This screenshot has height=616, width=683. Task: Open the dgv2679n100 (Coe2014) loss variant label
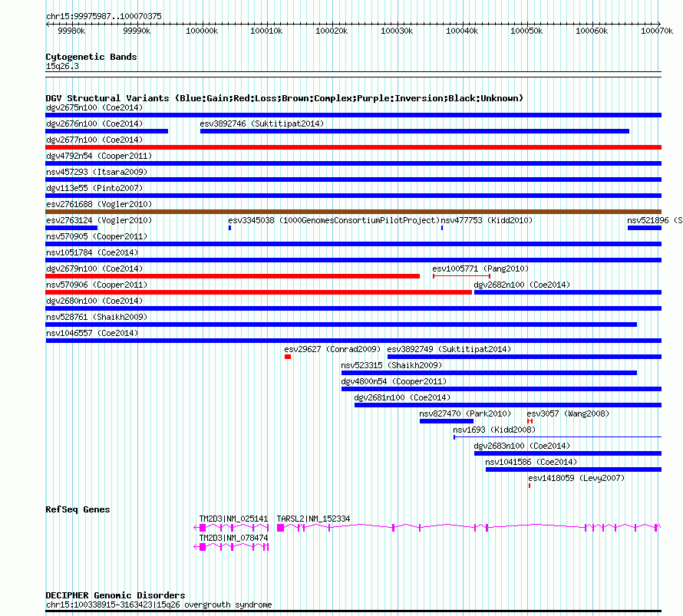[x=94, y=268]
